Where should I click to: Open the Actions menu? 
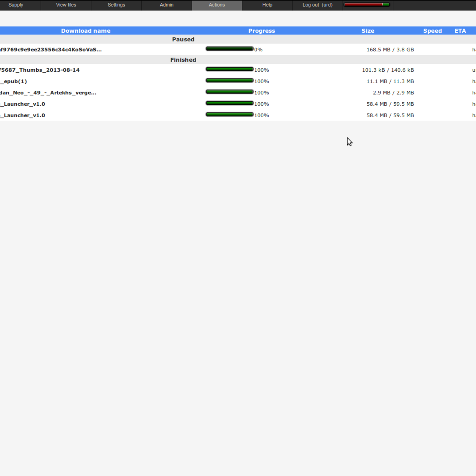point(217,5)
